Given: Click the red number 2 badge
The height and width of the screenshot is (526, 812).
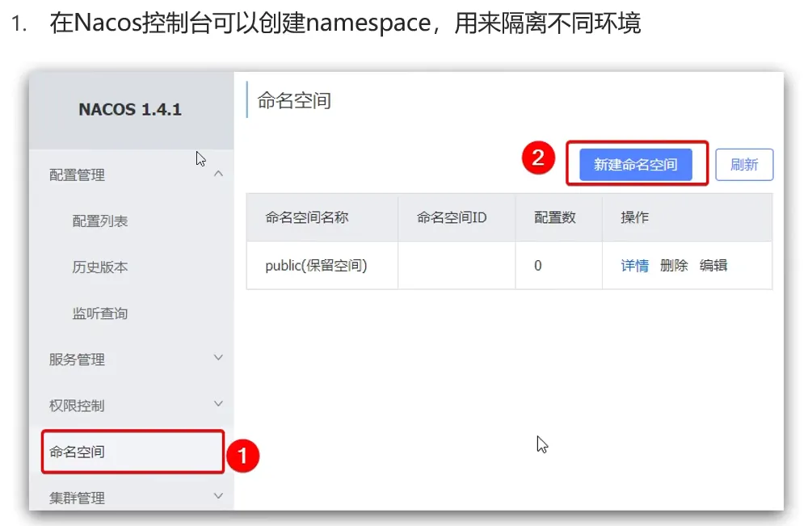Looking at the screenshot, I should (x=537, y=158).
